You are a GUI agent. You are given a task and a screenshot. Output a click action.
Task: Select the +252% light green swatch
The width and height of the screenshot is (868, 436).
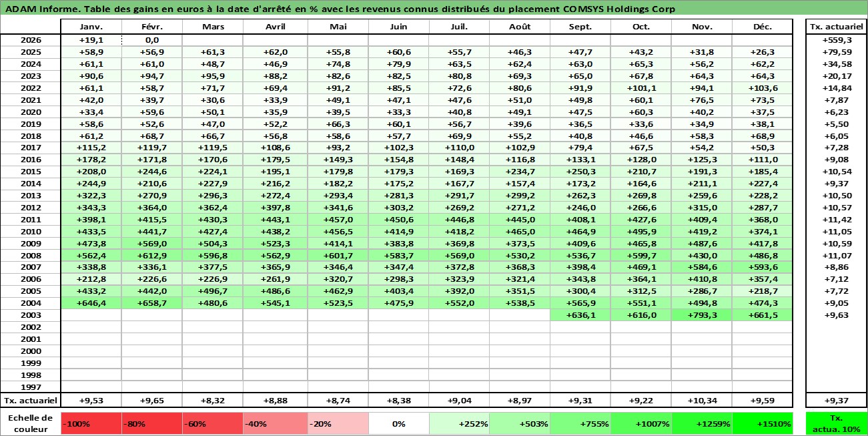pos(458,423)
